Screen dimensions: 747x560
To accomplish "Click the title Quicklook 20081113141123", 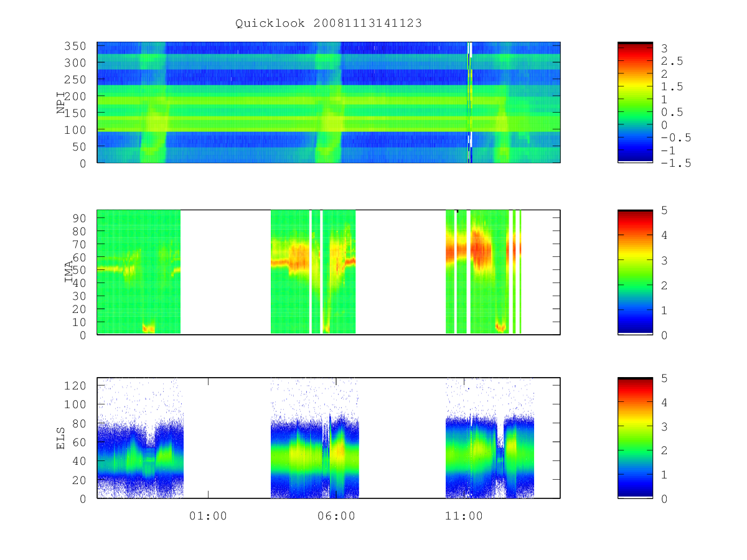I will [329, 24].
